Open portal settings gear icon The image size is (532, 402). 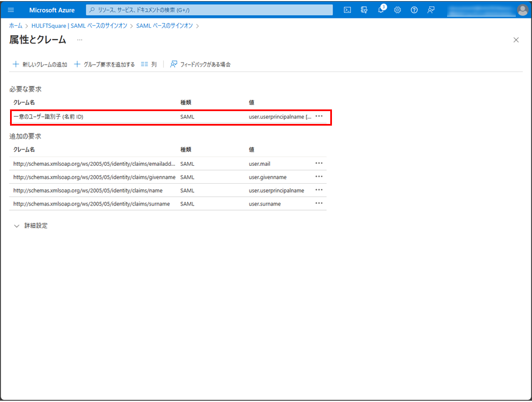[397, 10]
